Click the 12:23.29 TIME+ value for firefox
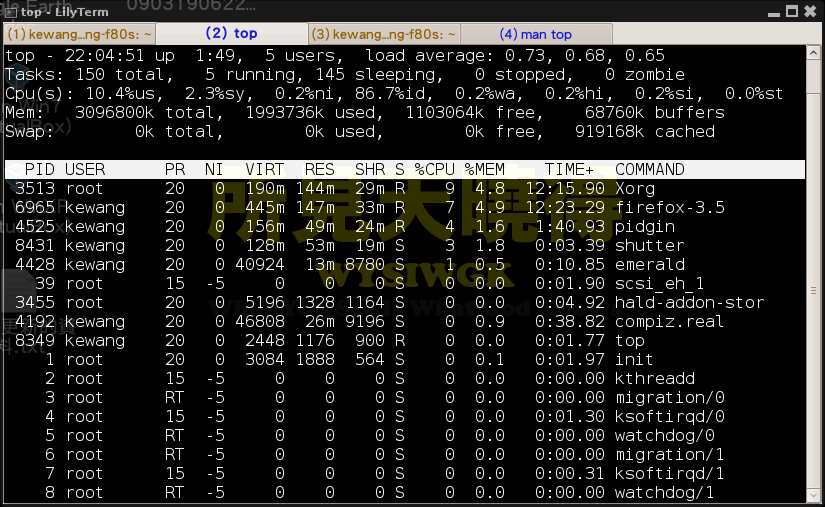Image resolution: width=825 pixels, height=507 pixels. (565, 207)
